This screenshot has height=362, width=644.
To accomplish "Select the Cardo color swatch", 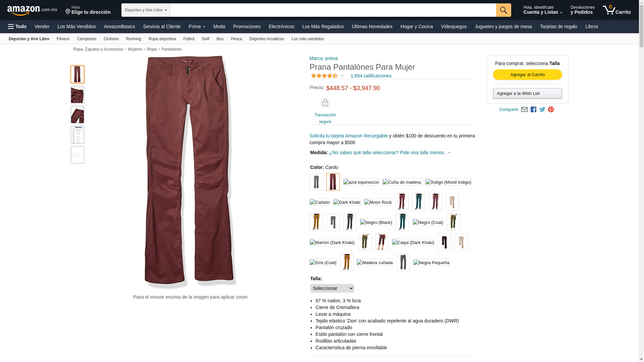I will point(333,182).
